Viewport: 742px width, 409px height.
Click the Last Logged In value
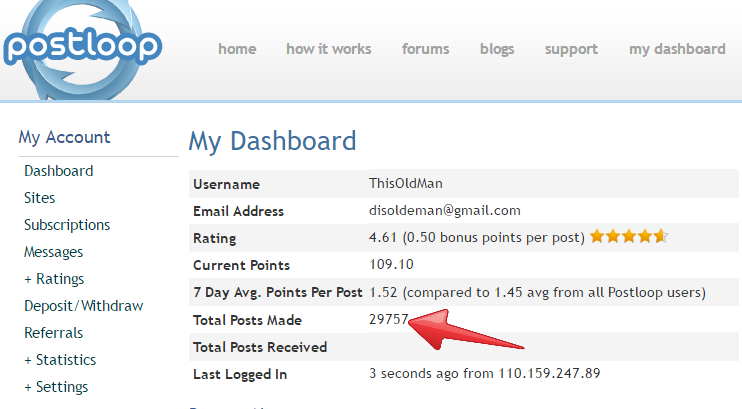(x=485, y=373)
